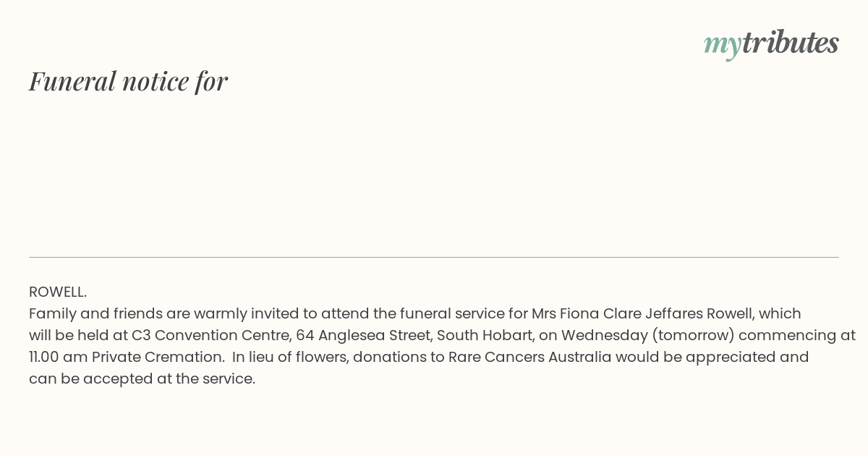Click the horizontal divider line

click(434, 257)
